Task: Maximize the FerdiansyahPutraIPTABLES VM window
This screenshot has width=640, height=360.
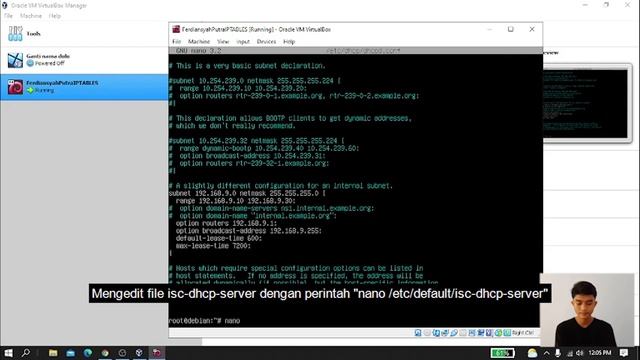Action: 511,29
